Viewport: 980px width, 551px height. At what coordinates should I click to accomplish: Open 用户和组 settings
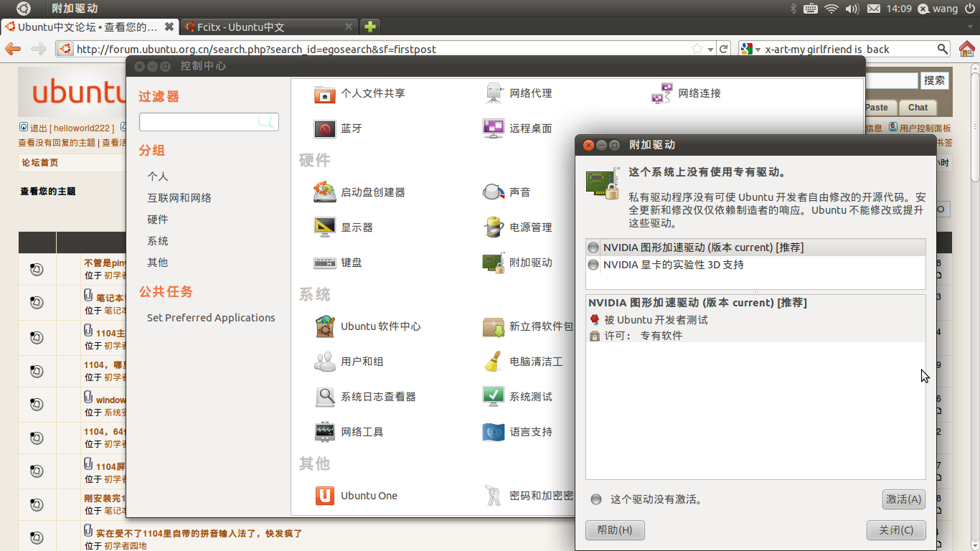click(x=349, y=362)
